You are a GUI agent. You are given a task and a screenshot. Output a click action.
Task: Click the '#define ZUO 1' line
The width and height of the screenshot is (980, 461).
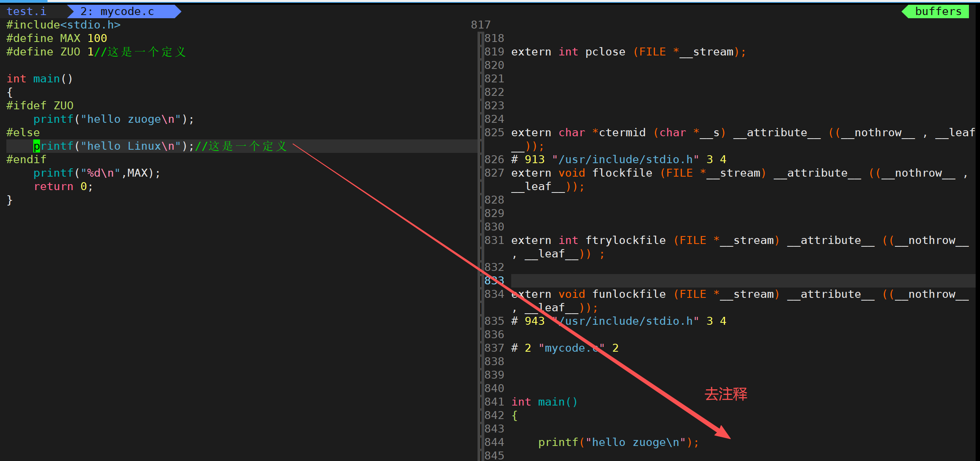(50, 52)
